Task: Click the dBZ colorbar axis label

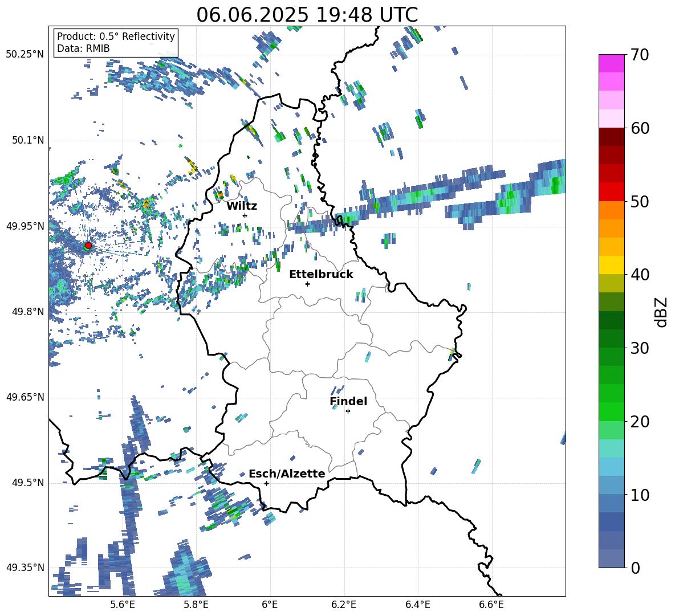Action: pos(662,312)
